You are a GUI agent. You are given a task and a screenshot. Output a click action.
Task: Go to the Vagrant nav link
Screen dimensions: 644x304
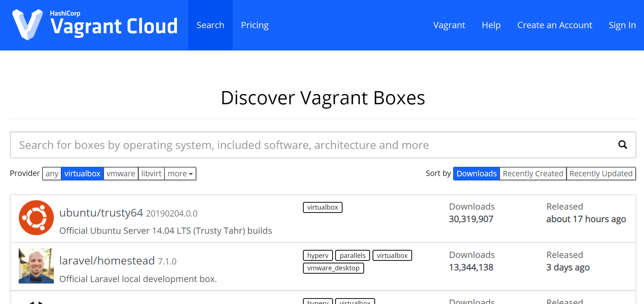(x=449, y=25)
